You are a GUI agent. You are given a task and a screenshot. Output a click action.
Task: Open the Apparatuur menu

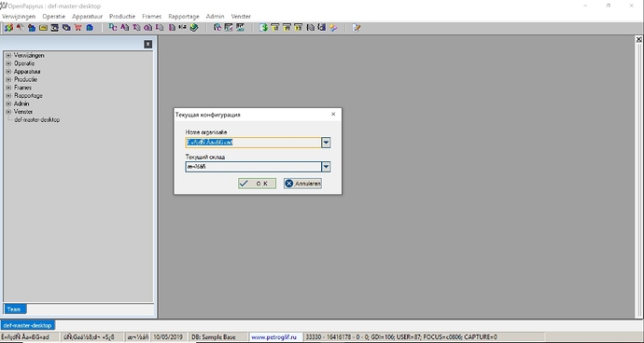(87, 17)
